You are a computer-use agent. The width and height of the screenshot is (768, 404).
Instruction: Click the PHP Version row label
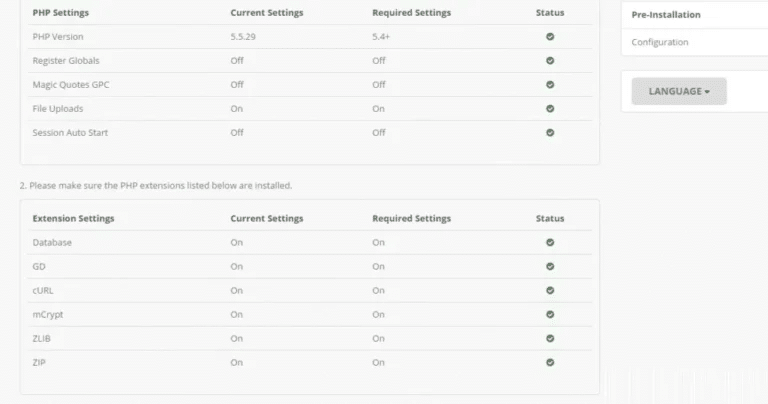tap(58, 37)
